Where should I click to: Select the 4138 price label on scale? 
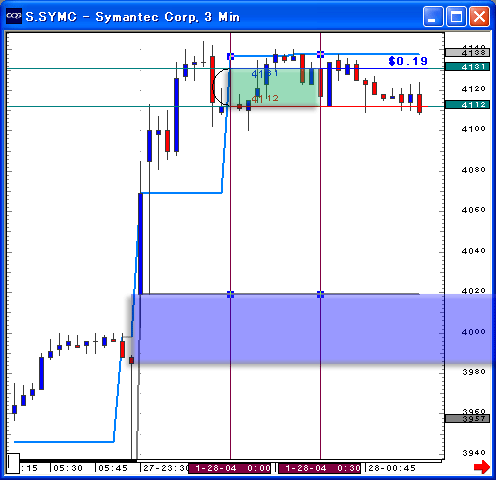coord(468,53)
